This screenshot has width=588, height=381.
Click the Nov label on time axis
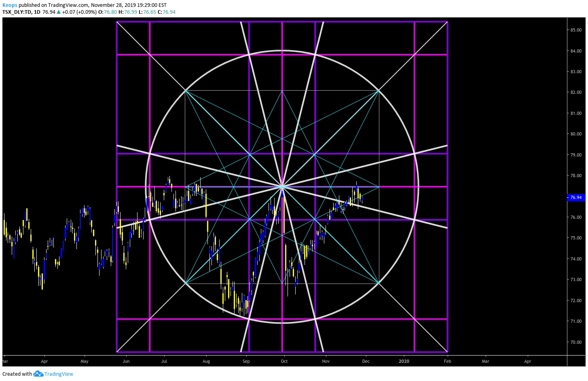pos(326,361)
